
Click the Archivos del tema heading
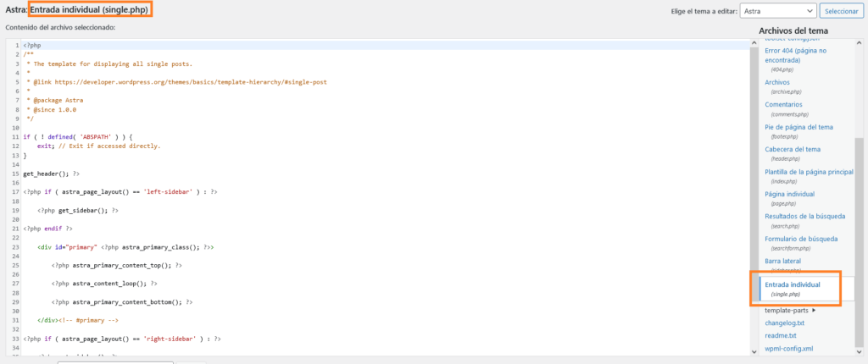793,30
